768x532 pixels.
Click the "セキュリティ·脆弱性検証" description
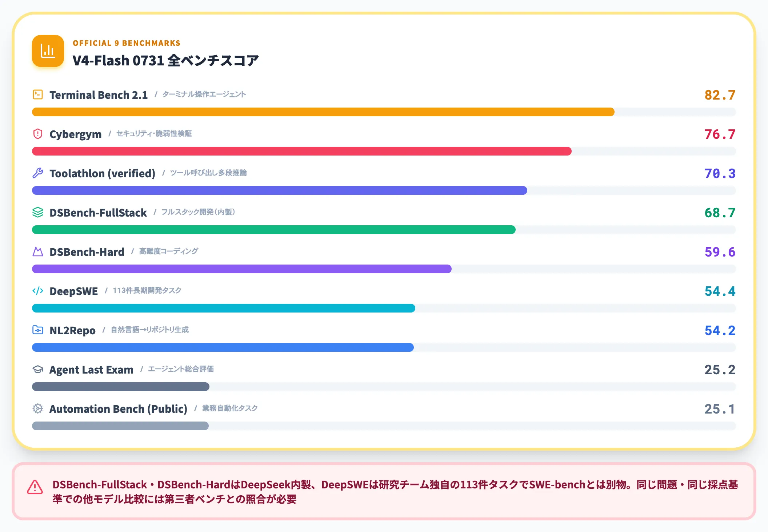154,134
